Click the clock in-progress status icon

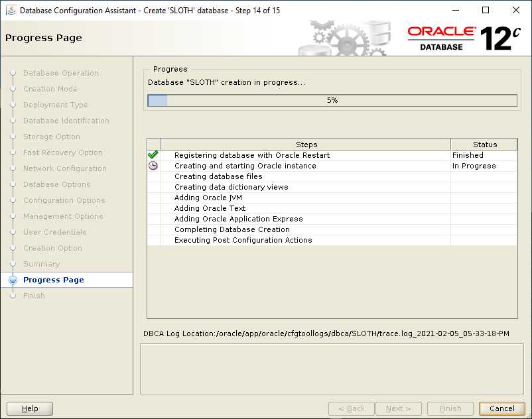pos(153,166)
